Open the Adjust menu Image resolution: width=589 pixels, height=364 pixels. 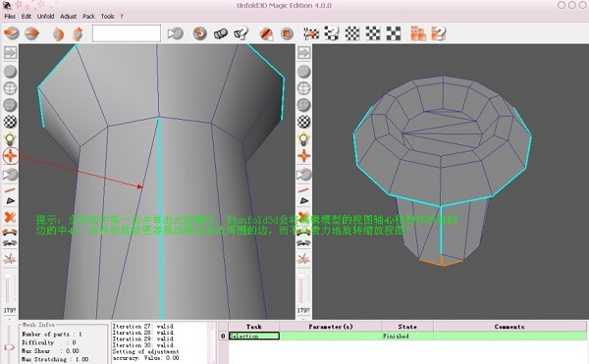coord(69,16)
